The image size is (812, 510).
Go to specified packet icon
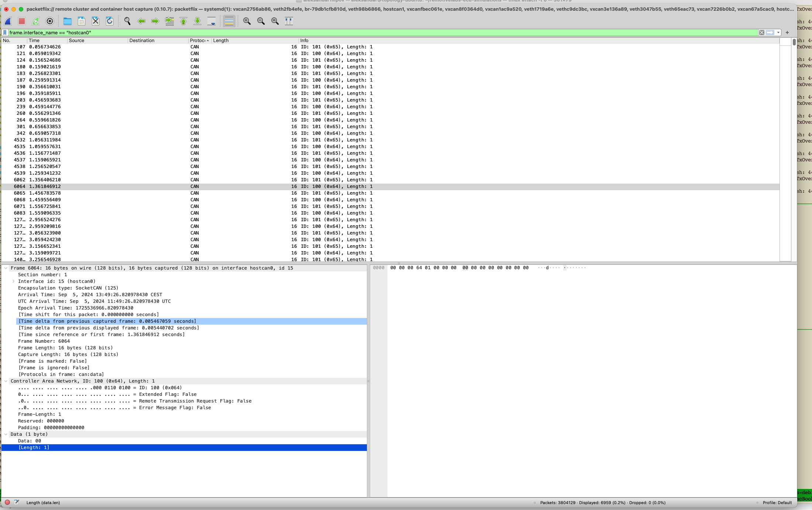[x=169, y=21]
